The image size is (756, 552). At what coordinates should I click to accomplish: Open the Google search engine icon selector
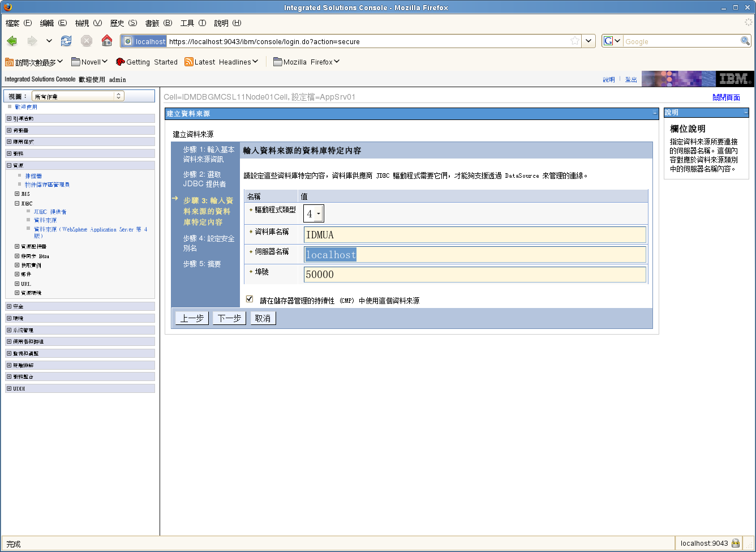pos(612,41)
